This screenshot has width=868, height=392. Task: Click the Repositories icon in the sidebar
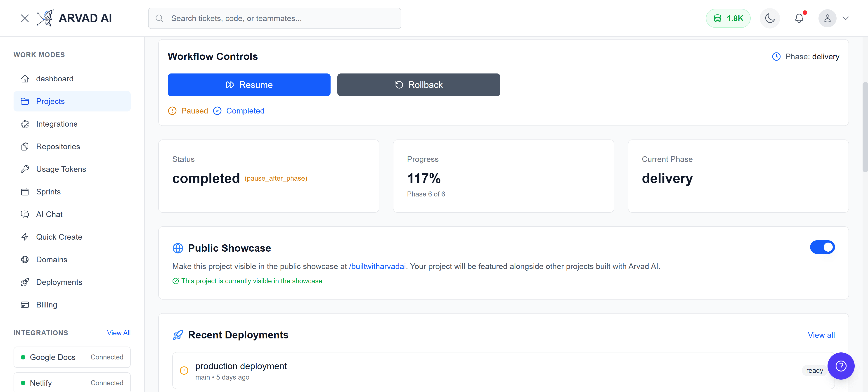point(25,146)
